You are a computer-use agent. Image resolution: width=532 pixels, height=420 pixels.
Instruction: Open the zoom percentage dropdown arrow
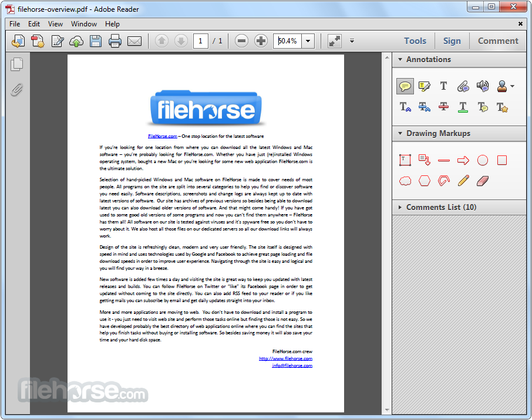pos(308,41)
